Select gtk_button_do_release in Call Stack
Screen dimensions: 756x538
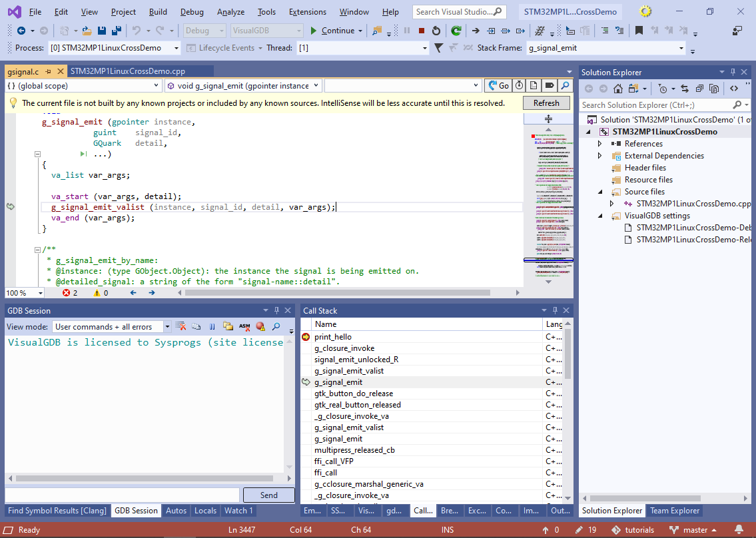[x=354, y=394]
